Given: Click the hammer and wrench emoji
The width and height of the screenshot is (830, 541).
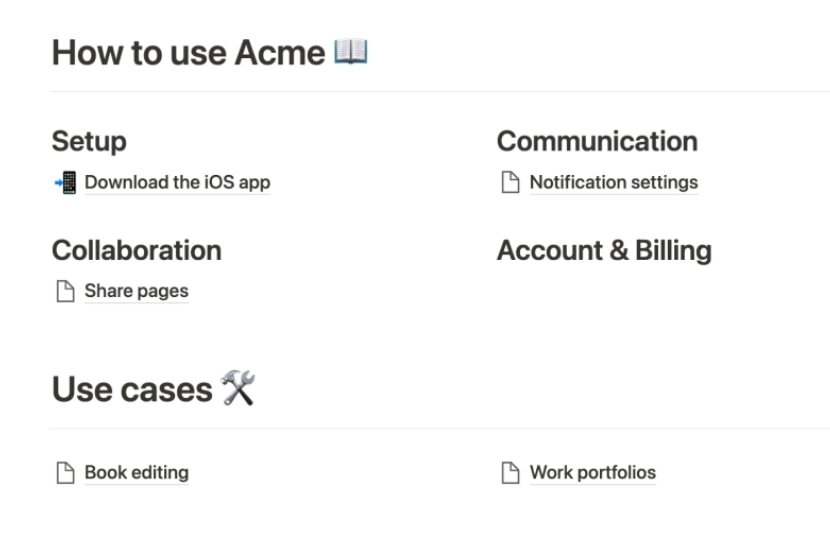Looking at the screenshot, I should tap(238, 388).
